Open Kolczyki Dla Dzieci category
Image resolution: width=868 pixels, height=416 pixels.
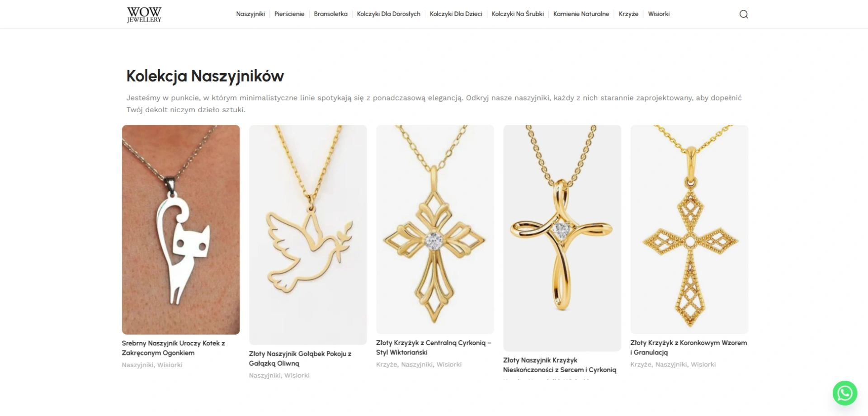tap(456, 14)
